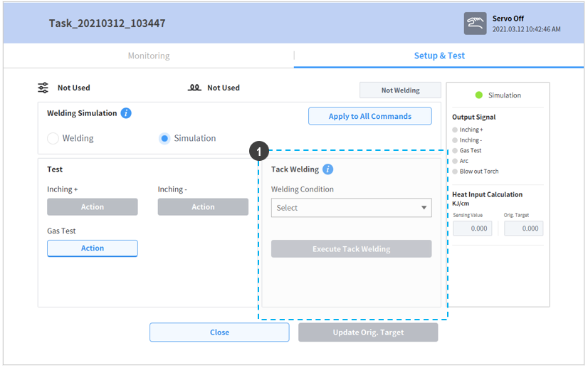This screenshot has width=588, height=368.
Task: Click the Inching + output signal indicator
Action: coord(455,130)
